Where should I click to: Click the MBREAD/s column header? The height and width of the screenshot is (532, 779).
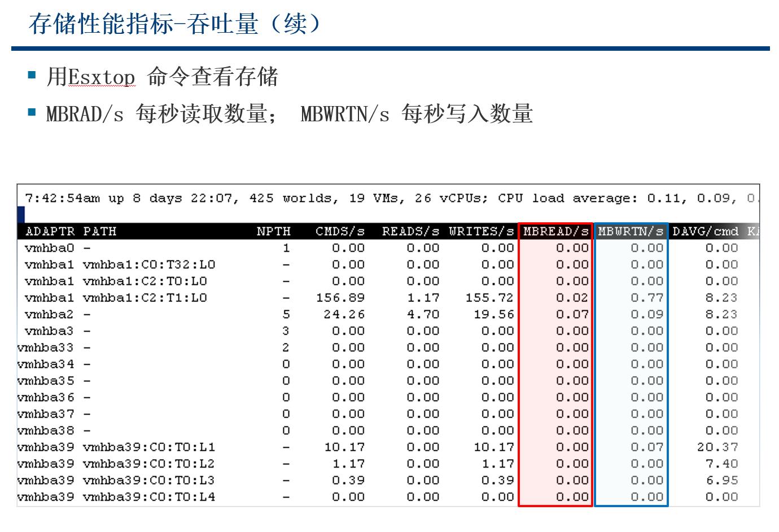(x=554, y=231)
